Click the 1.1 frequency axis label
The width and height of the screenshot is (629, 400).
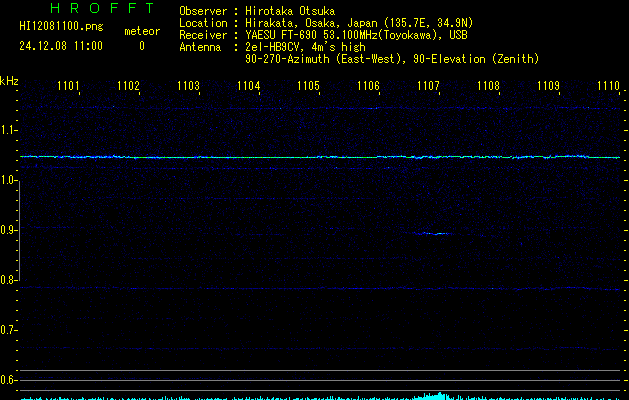[9, 130]
